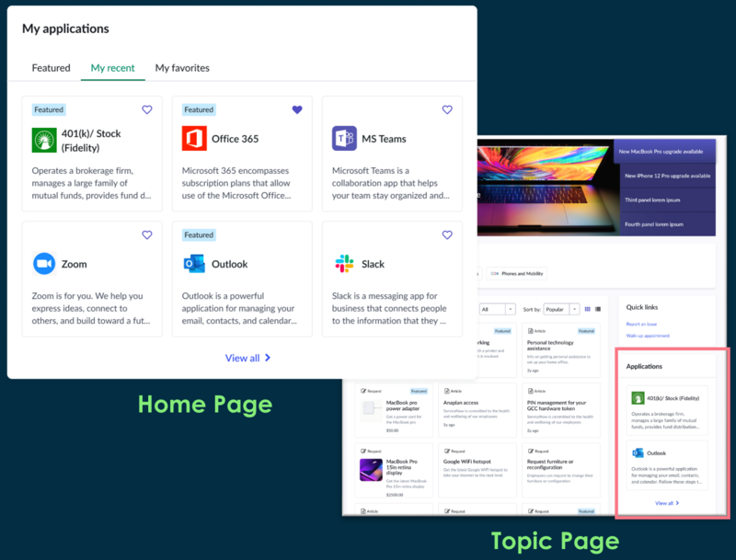The height and width of the screenshot is (560, 736).
Task: Open the MS Teams title
Action: (x=384, y=139)
